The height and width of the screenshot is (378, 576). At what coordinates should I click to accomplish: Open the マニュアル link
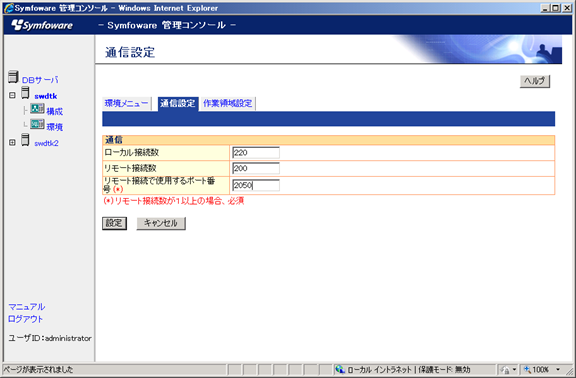pyautogui.click(x=26, y=307)
